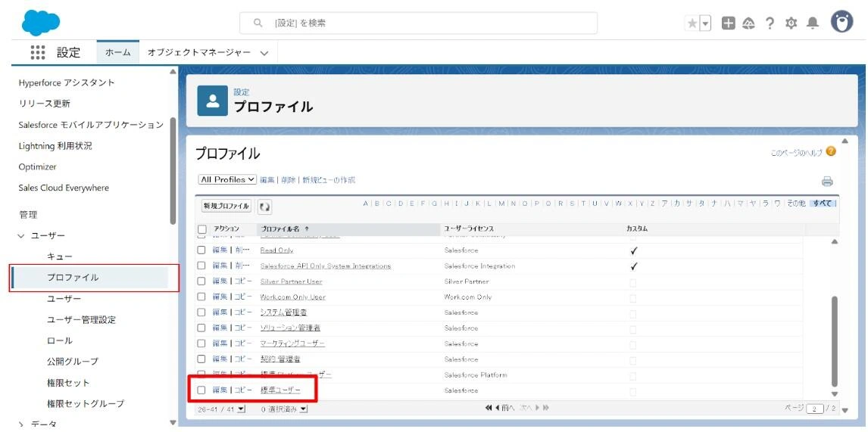Open Sales Cloud Everywhere in sidebar
Screen dimensions: 868x432
64,188
